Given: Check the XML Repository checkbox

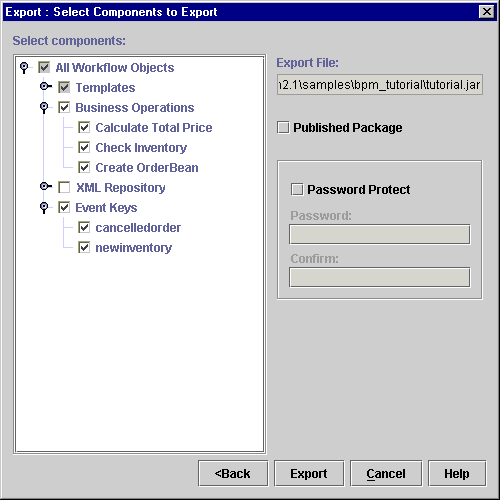Looking at the screenshot, I should (64, 187).
